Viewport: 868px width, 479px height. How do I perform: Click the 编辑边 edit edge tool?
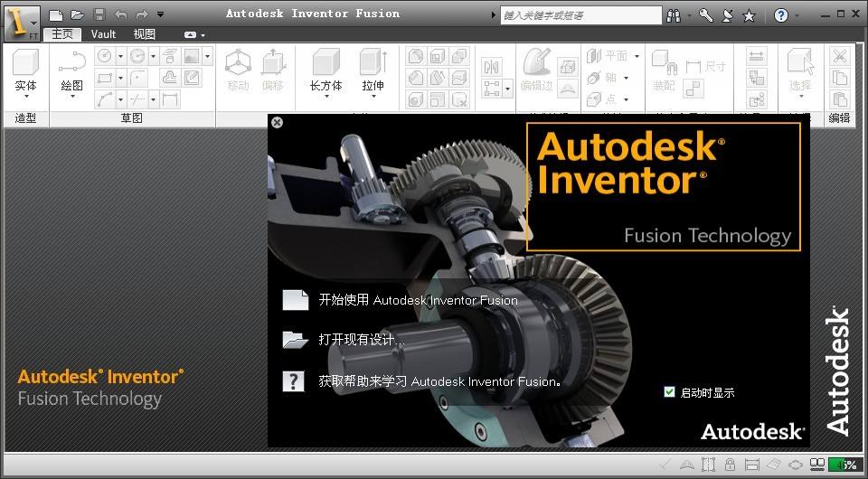(x=536, y=70)
